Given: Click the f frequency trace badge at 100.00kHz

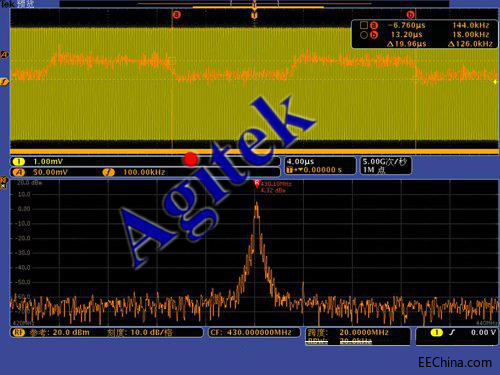Looking at the screenshot, I should (x=109, y=172).
